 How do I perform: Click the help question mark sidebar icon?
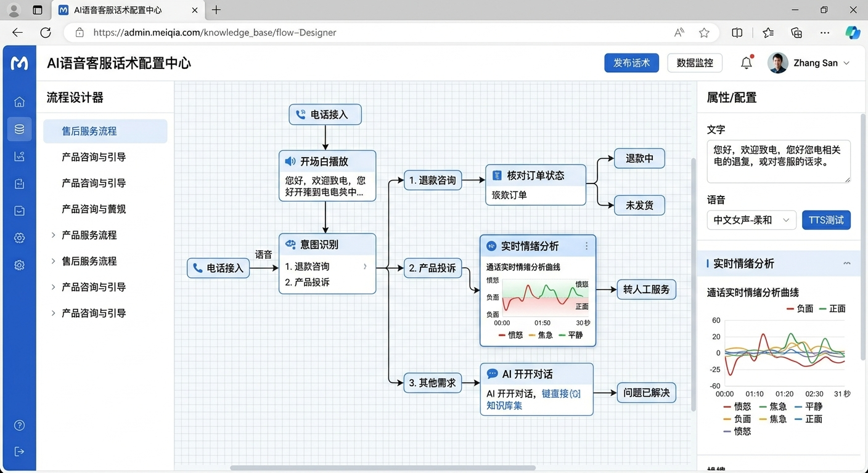click(19, 426)
